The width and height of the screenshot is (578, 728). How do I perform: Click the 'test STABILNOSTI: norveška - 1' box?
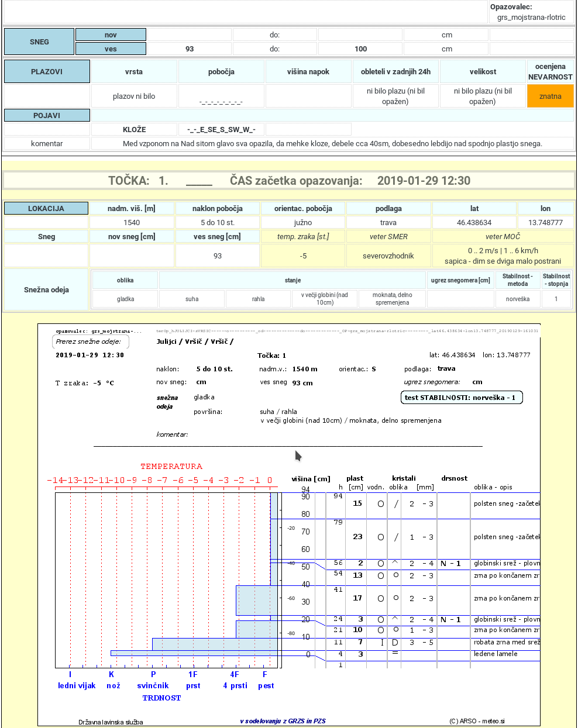point(460,398)
